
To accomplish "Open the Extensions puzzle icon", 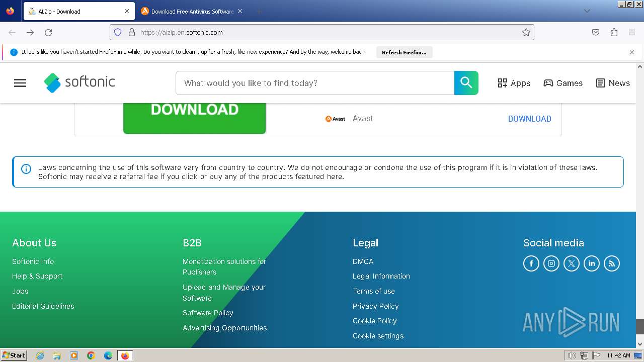I will point(614,32).
